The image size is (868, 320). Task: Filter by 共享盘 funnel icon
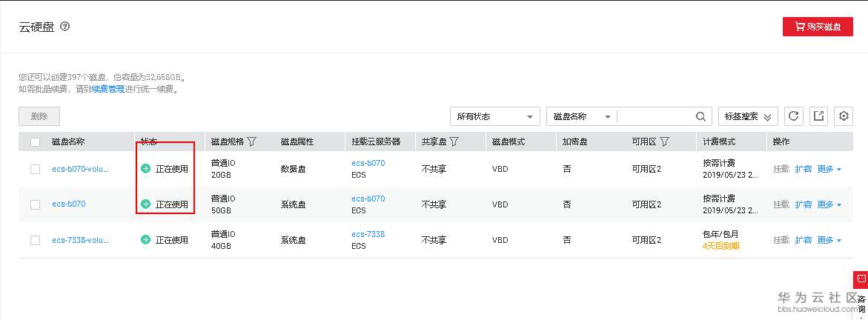(454, 141)
